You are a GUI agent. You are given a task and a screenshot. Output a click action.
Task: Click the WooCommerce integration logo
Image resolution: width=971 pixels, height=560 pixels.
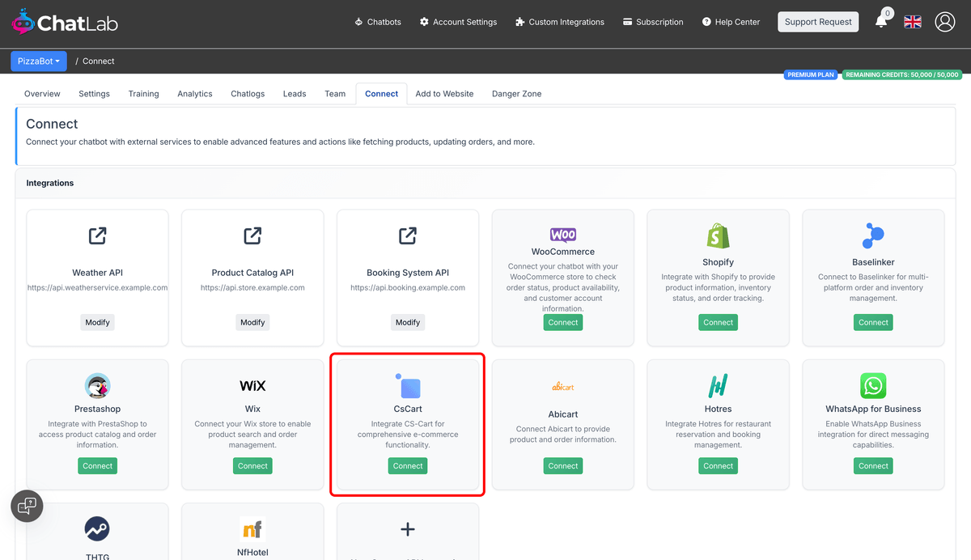pyautogui.click(x=562, y=234)
